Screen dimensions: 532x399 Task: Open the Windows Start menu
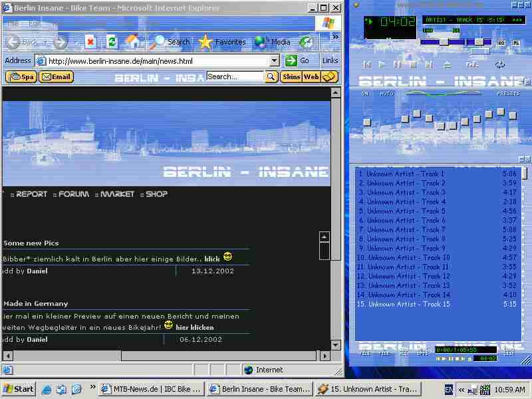(19, 389)
